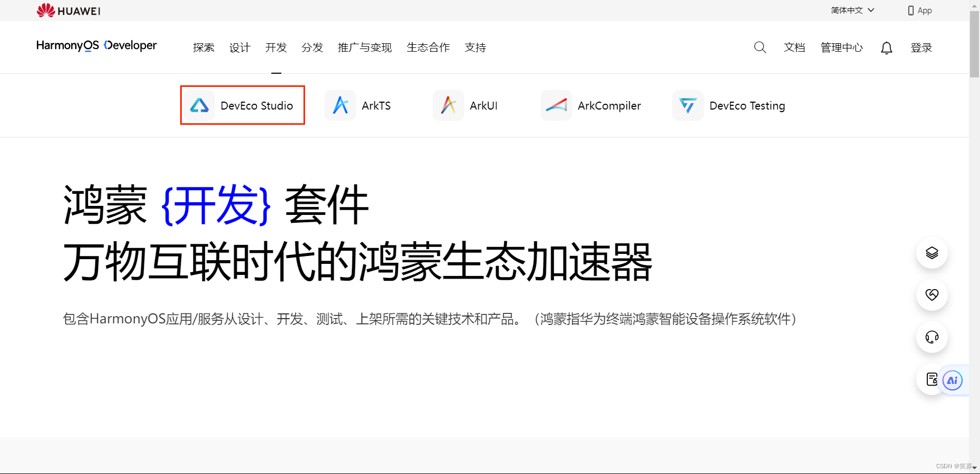Click the page vertical scrollbar thumb

point(974,44)
